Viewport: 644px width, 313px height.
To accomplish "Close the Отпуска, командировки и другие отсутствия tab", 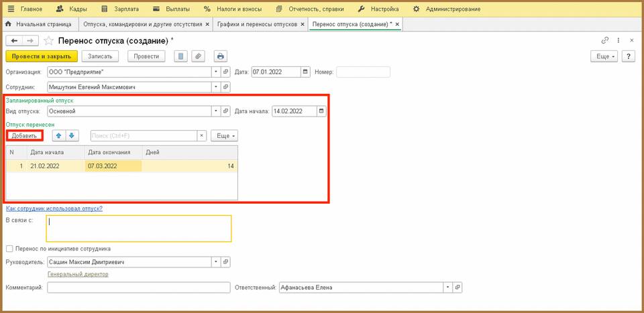I will pos(207,24).
